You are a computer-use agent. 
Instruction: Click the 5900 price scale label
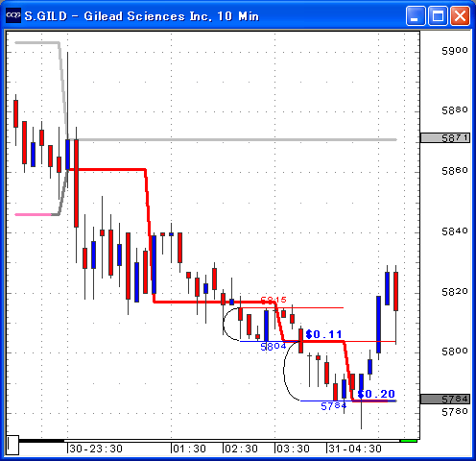tap(455, 50)
